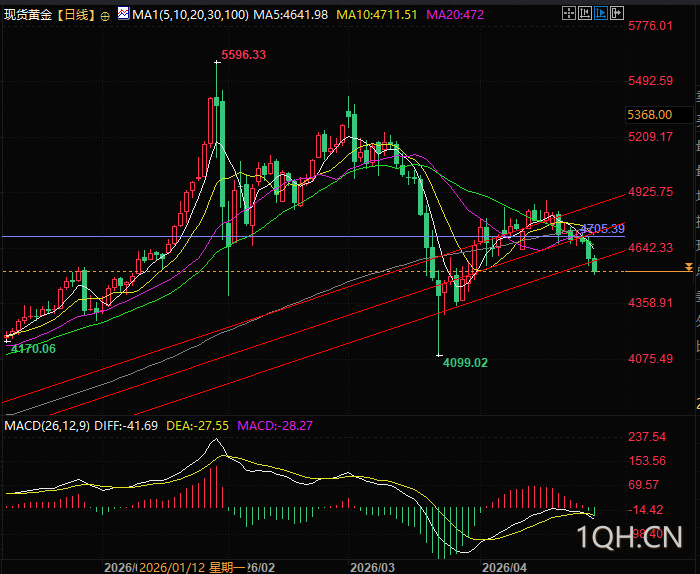Select the MA5 value label
The height and width of the screenshot is (574, 700).
click(291, 15)
